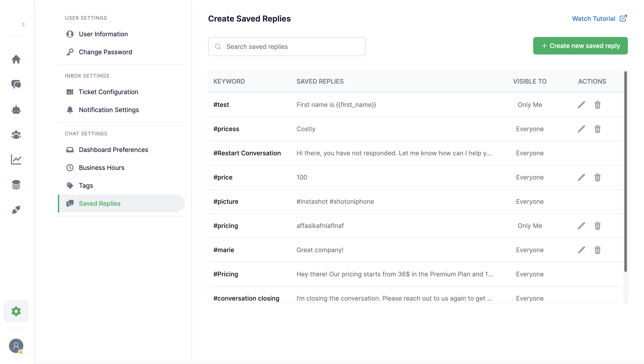Click Create new saved reply button
The height and width of the screenshot is (364, 644).
click(580, 46)
